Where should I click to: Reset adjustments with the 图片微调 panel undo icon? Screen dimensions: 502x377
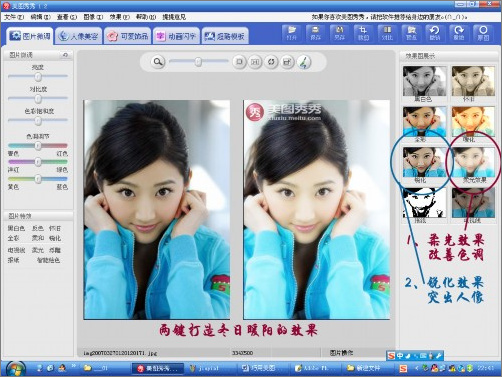click(x=65, y=55)
